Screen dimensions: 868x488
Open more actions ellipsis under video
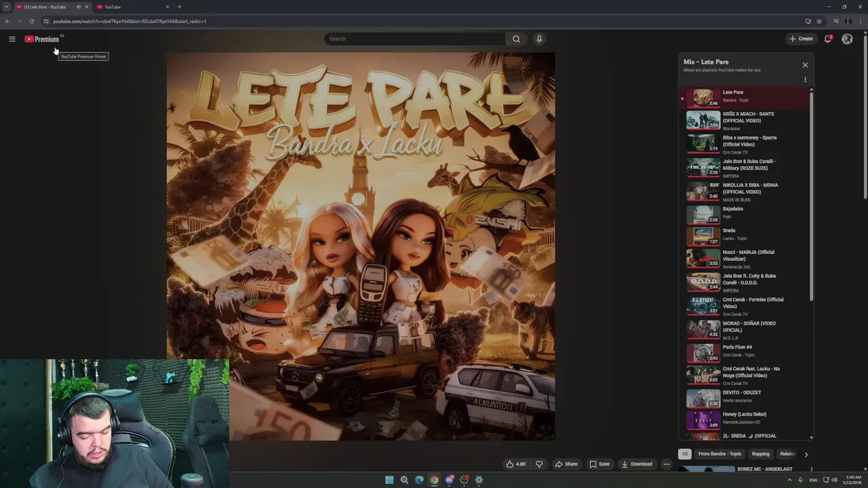(667, 464)
